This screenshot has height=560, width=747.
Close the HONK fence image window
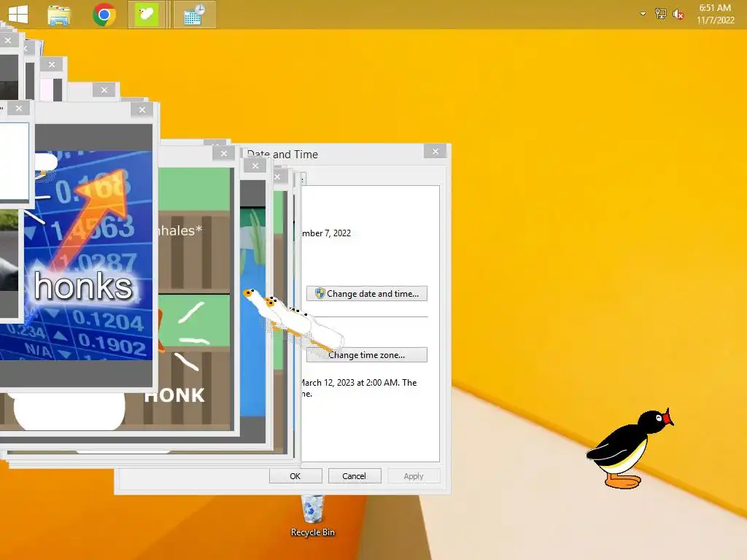tap(223, 153)
